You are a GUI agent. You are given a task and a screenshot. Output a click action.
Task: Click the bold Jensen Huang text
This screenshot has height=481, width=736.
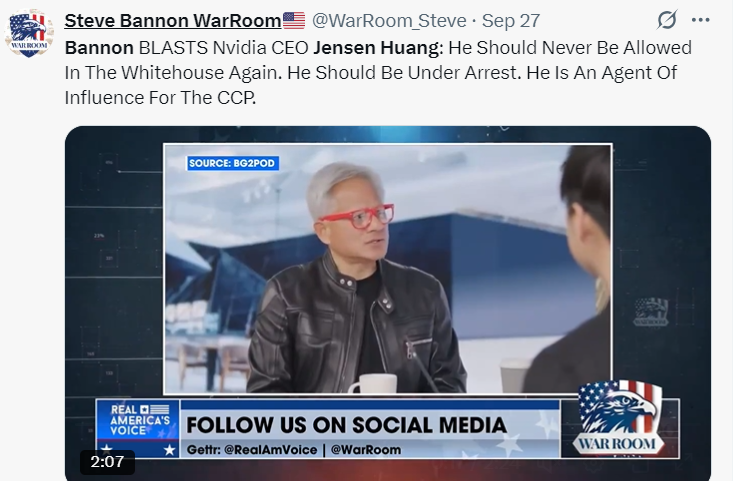(378, 48)
